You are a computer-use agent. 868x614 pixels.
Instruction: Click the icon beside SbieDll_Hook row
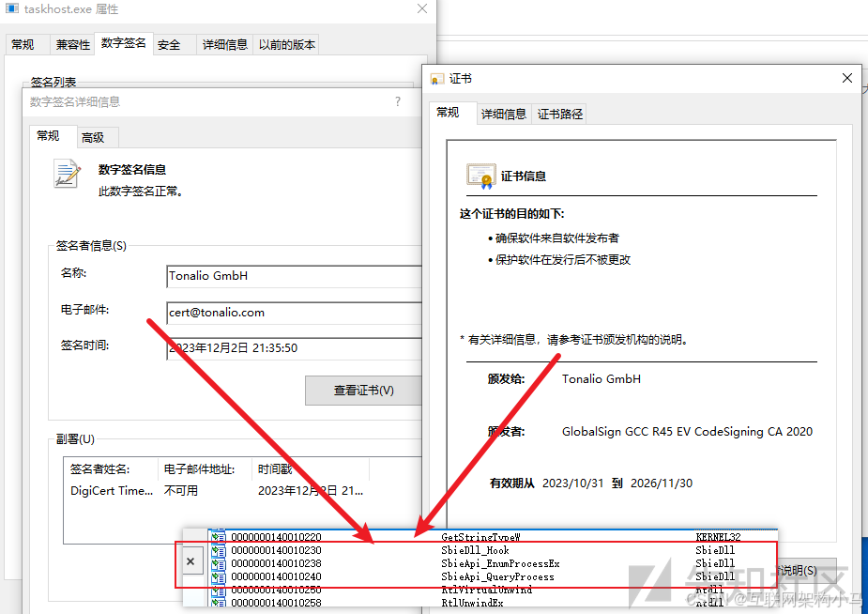click(219, 550)
